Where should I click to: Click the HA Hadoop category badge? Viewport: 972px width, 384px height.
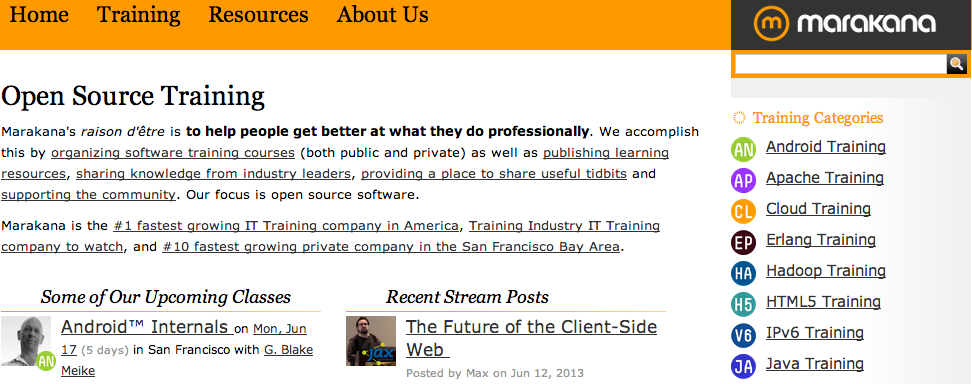tap(743, 273)
